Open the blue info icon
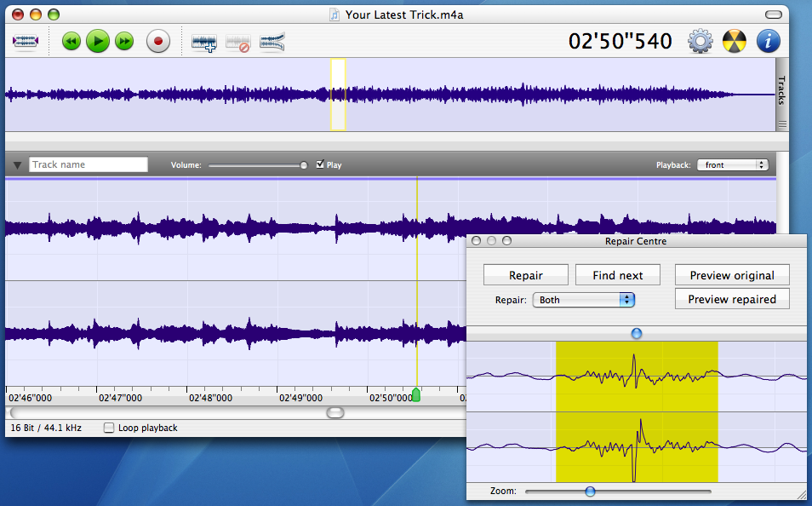The width and height of the screenshot is (812, 506). point(769,41)
